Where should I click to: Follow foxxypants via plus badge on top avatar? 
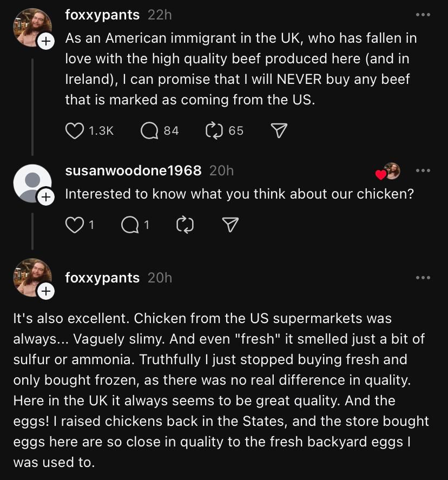(46, 41)
